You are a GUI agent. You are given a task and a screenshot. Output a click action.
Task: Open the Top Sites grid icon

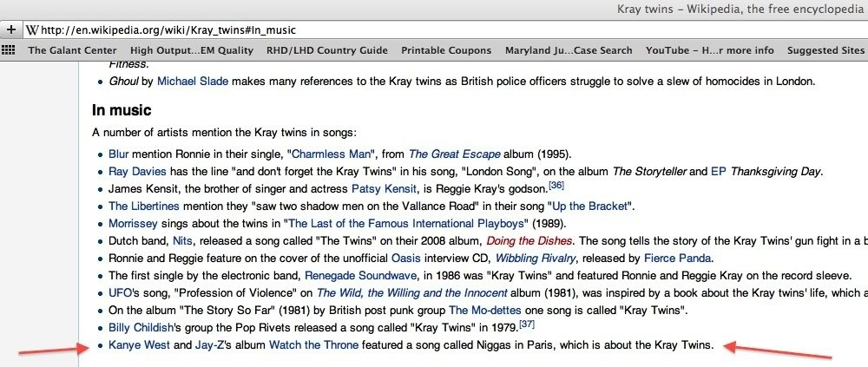(9, 49)
